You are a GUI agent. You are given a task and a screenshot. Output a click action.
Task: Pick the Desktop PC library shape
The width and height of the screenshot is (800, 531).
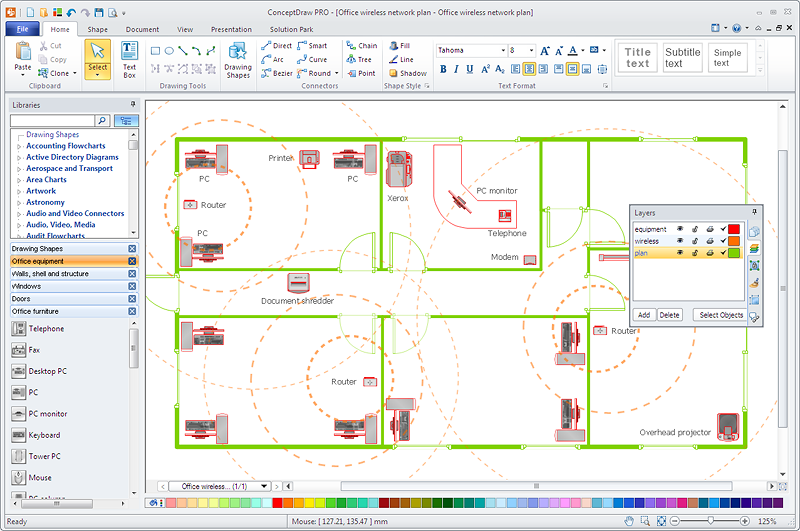coord(47,371)
